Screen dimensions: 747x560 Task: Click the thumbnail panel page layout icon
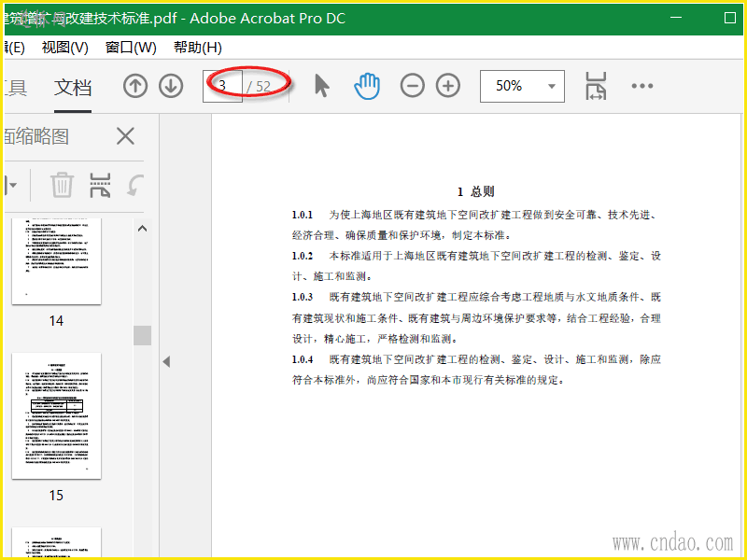point(100,185)
